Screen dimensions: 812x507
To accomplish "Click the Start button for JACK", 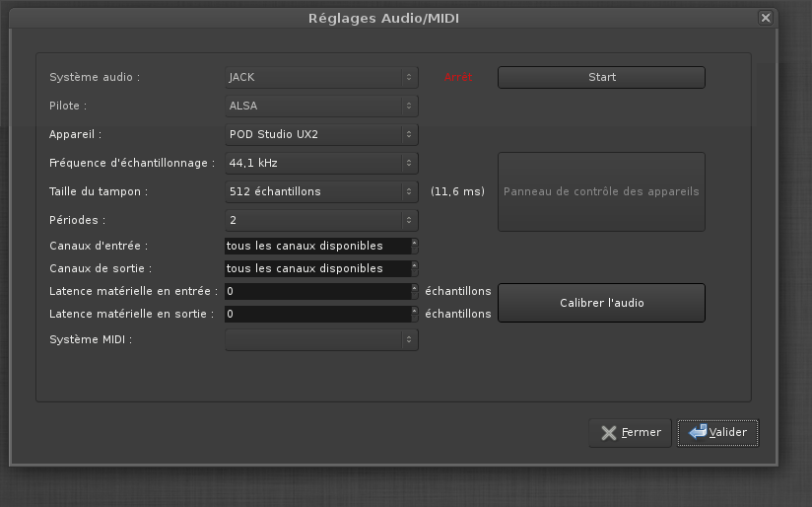I will pyautogui.click(x=601, y=77).
